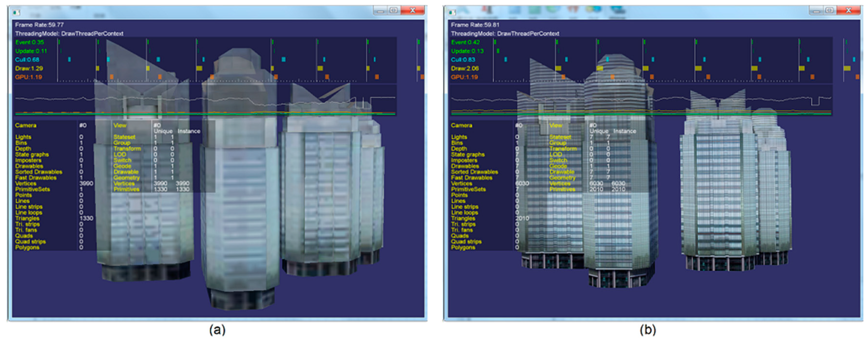Click the Frame Rate 59.77 readout
The image size is (868, 342).
click(39, 25)
